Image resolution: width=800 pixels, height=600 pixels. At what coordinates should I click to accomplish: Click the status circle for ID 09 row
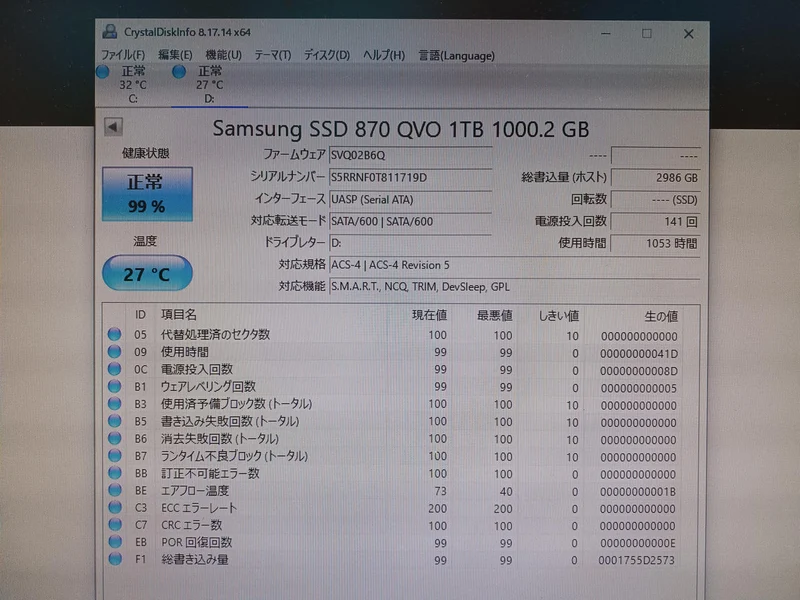pyautogui.click(x=114, y=352)
